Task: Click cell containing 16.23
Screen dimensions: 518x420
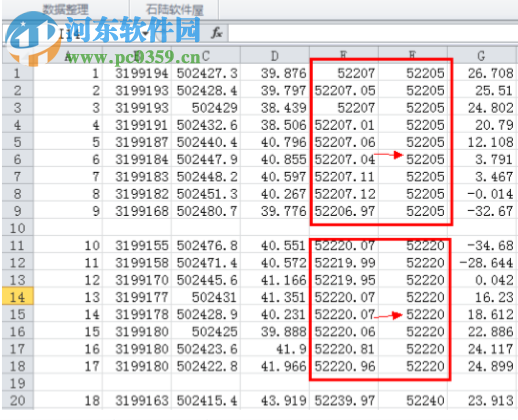Action: pos(481,297)
